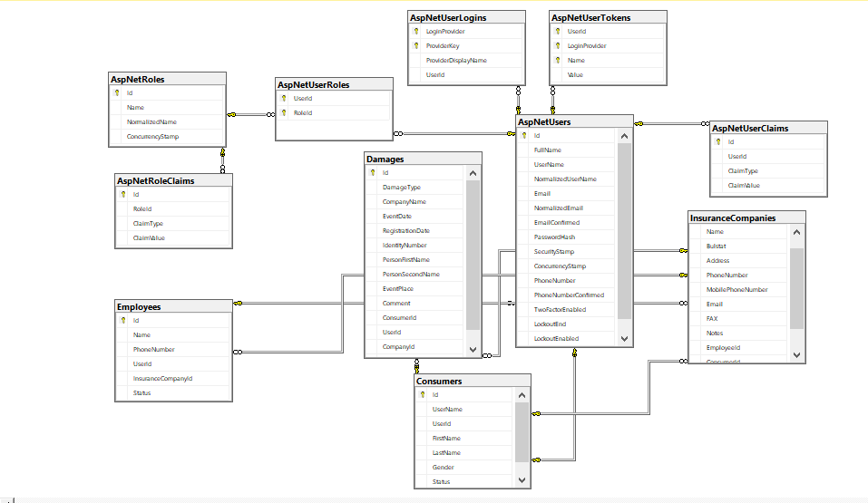
Task: Click the Consumers table vertical scrollbar thumb
Action: [522, 432]
